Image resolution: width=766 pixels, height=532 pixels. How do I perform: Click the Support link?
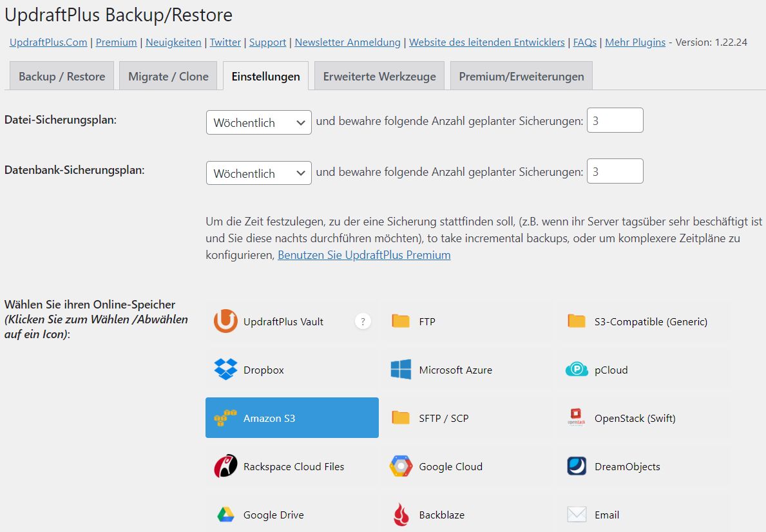click(268, 43)
